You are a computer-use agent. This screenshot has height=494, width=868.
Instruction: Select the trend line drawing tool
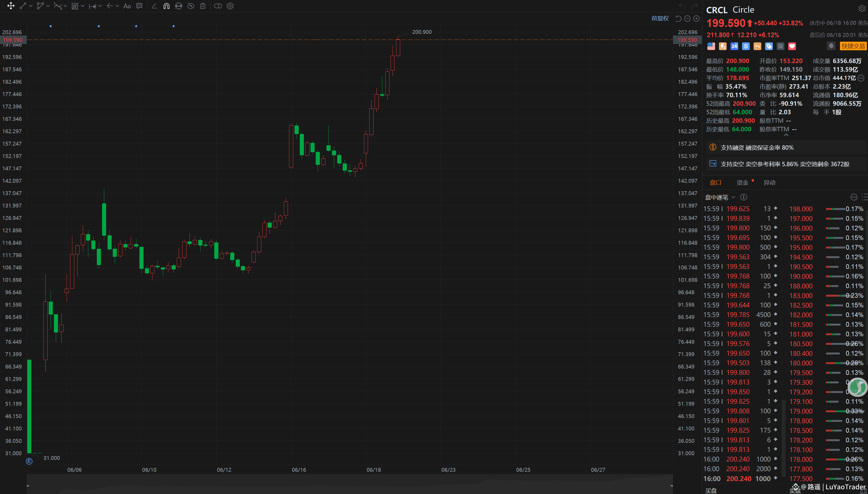(x=23, y=6)
